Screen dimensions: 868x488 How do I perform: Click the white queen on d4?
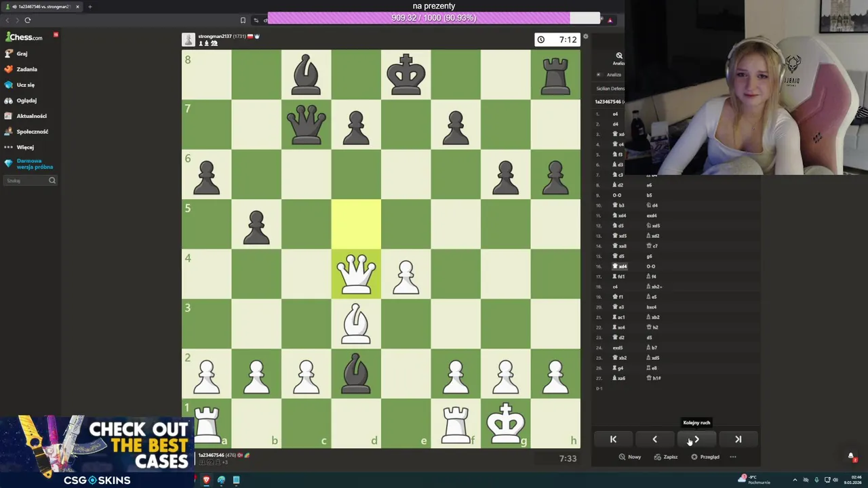click(x=356, y=274)
